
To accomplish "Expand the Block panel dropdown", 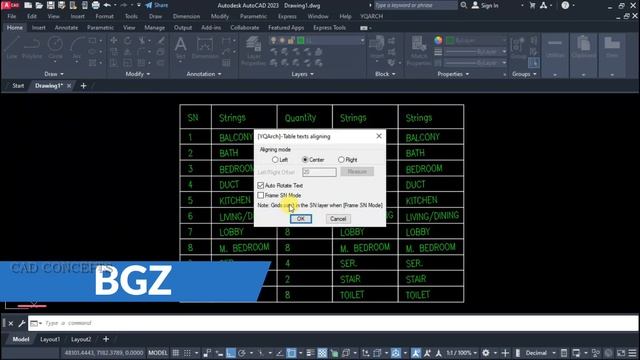I will [385, 74].
